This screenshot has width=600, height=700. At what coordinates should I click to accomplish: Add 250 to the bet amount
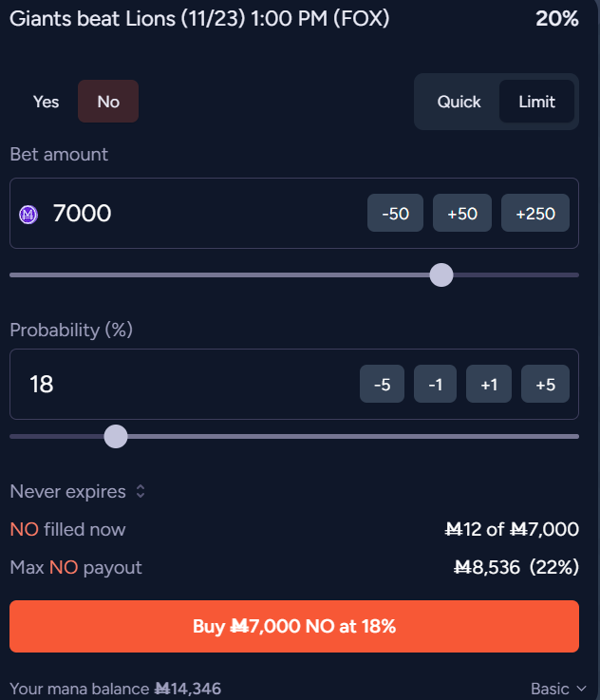pos(535,214)
